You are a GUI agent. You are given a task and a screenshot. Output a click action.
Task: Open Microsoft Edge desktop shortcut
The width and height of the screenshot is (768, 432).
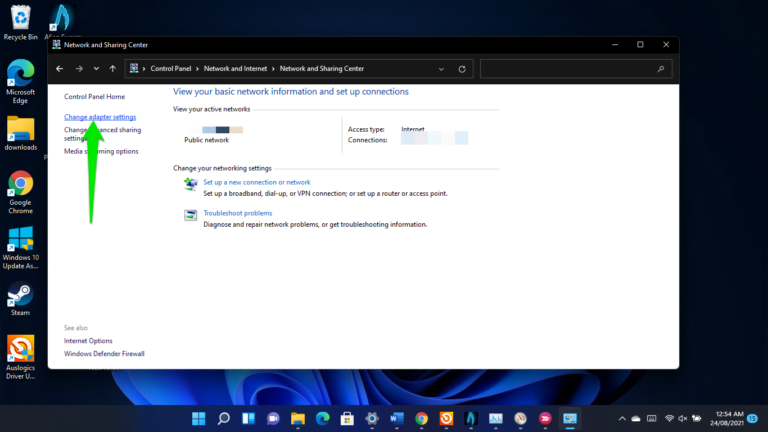(x=20, y=82)
